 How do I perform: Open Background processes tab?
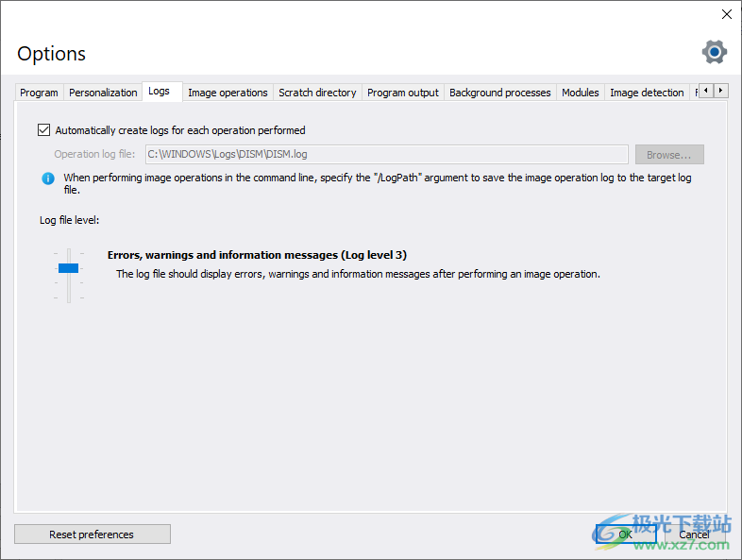click(499, 93)
